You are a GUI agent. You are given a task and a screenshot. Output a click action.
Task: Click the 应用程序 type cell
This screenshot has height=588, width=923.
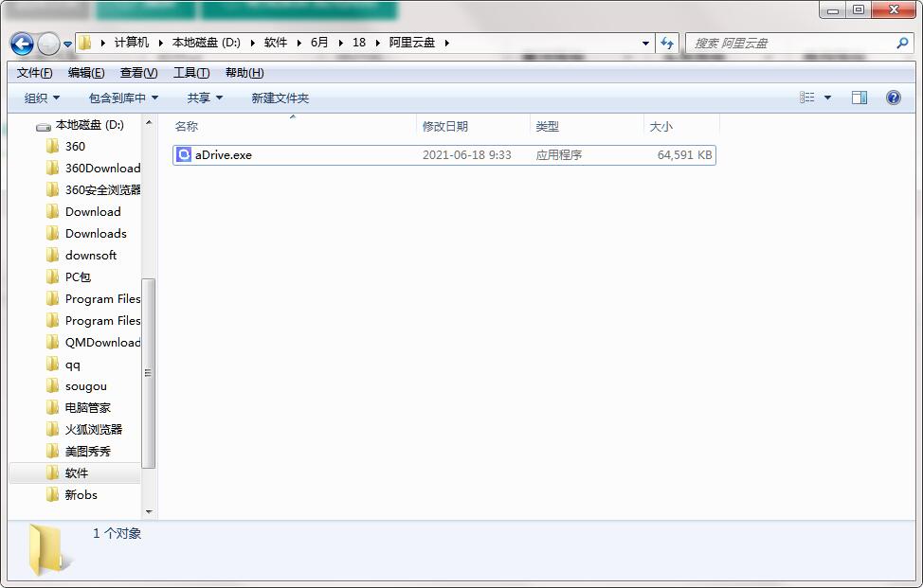[x=558, y=155]
